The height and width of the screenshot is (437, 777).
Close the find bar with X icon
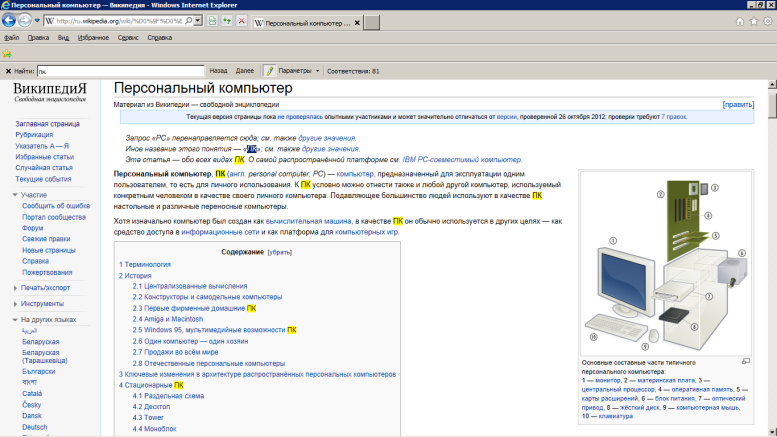(x=8, y=71)
